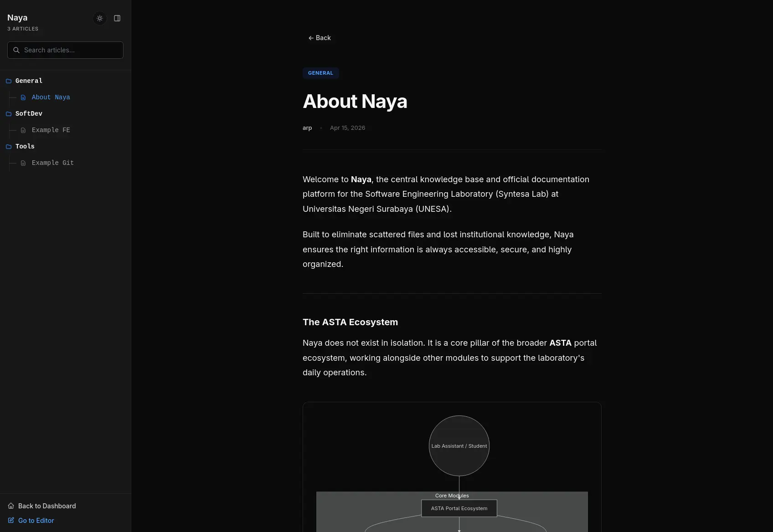The width and height of the screenshot is (773, 532).
Task: Click The ASTA Ecosystem heading
Action: point(350,322)
